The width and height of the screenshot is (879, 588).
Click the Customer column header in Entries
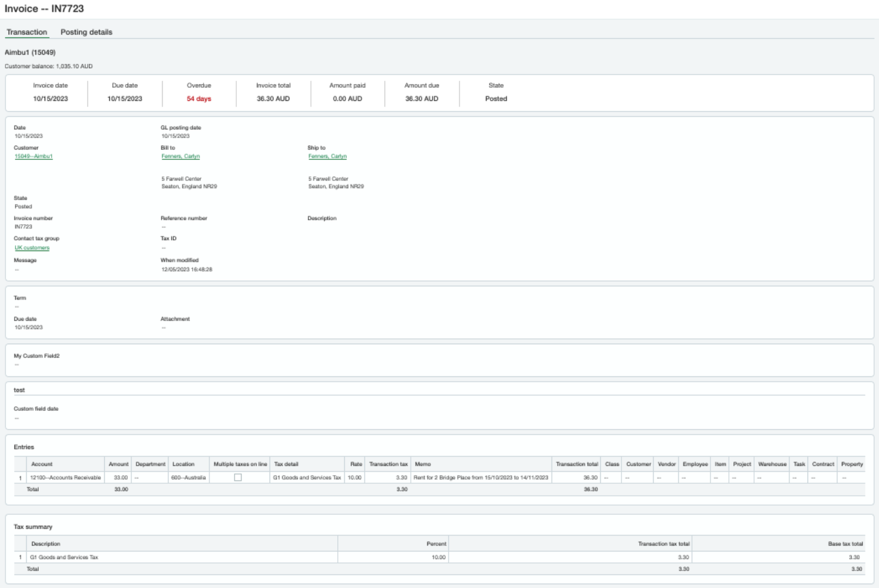point(638,464)
